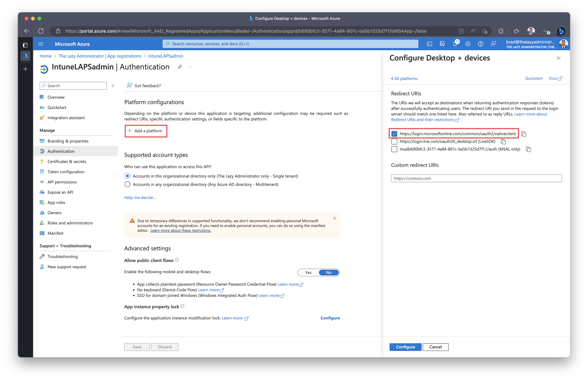The image size is (588, 381).
Task: Pin the IntuneLAPSadmin Authentication blade
Action: click(180, 67)
